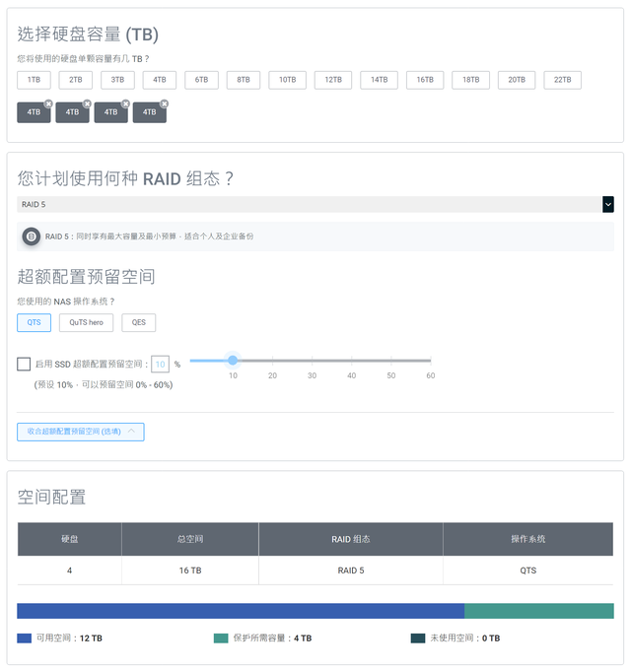Image resolution: width=631 pixels, height=672 pixels.
Task: Add a 16TB disk
Action: click(425, 80)
